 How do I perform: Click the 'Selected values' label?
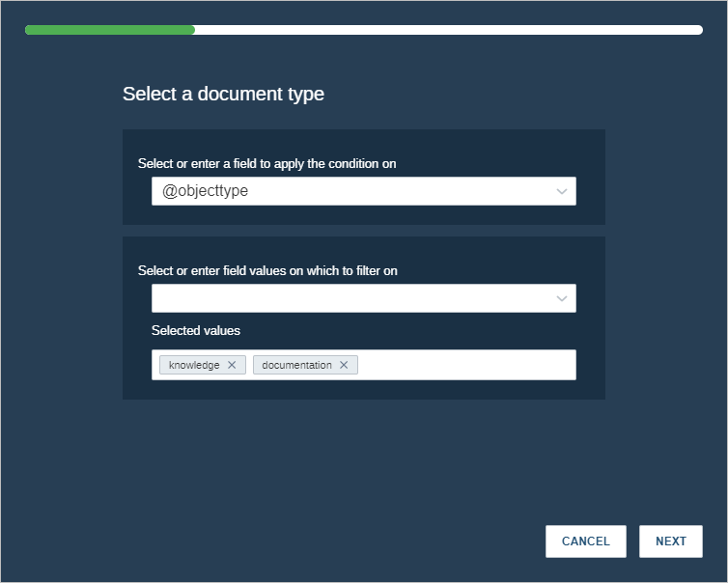(x=196, y=330)
